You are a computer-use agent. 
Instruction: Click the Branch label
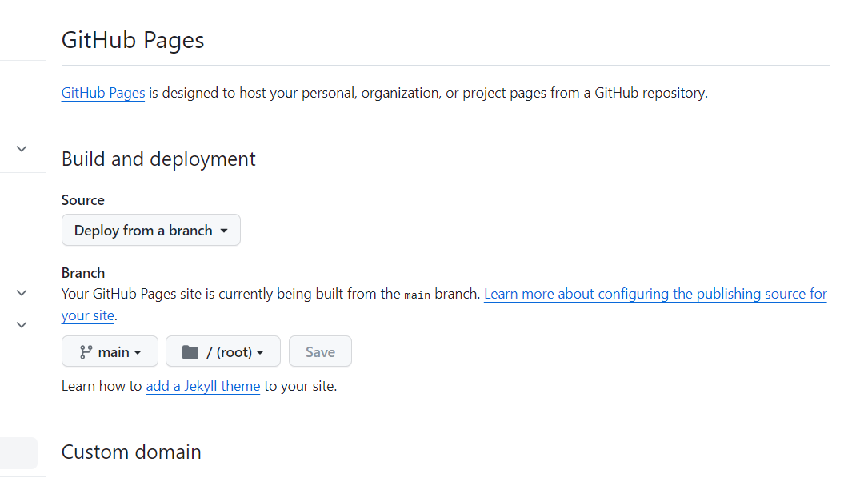click(83, 272)
